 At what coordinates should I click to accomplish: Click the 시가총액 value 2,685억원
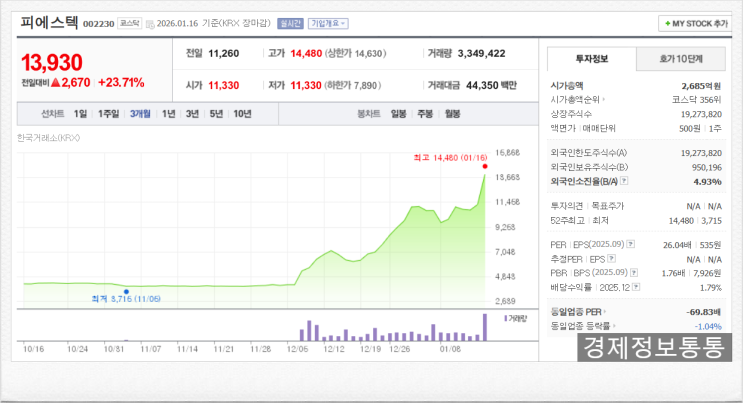tap(701, 86)
